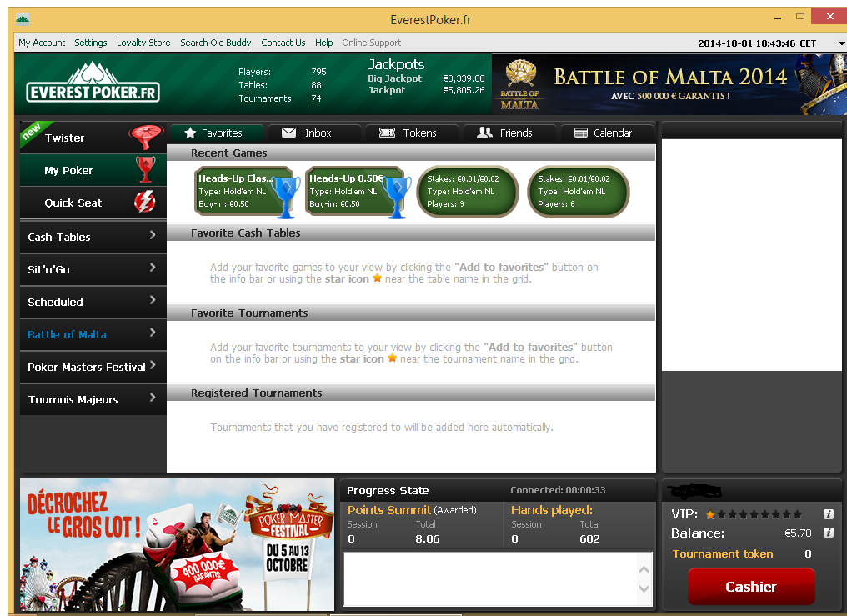Click the Twister red tornado icon
The height and width of the screenshot is (616, 847).
145,137
